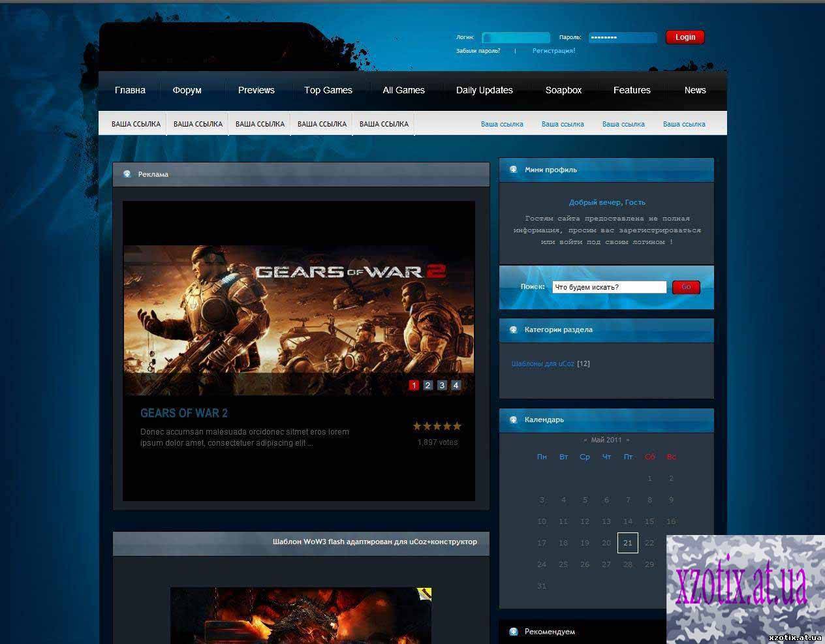Image resolution: width=825 pixels, height=644 pixels.
Task: Click the red Go search button
Action: (686, 287)
